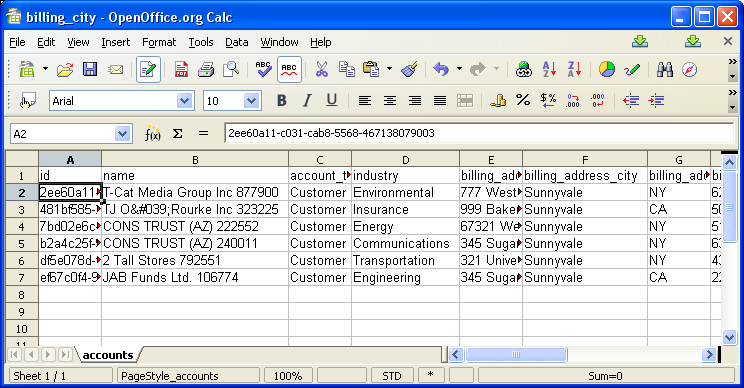Image resolution: width=744 pixels, height=388 pixels.
Task: Click the Undo arrow icon
Action: (441, 70)
